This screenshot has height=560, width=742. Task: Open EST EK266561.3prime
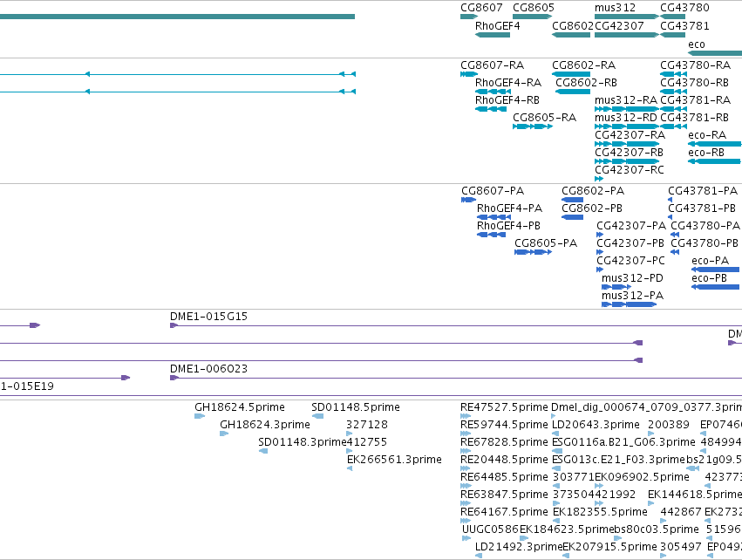(x=394, y=460)
